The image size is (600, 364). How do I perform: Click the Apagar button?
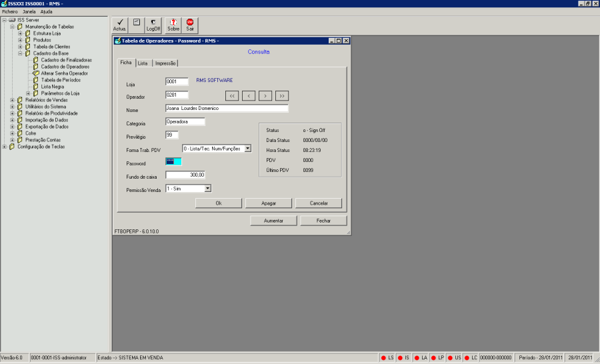click(x=269, y=203)
